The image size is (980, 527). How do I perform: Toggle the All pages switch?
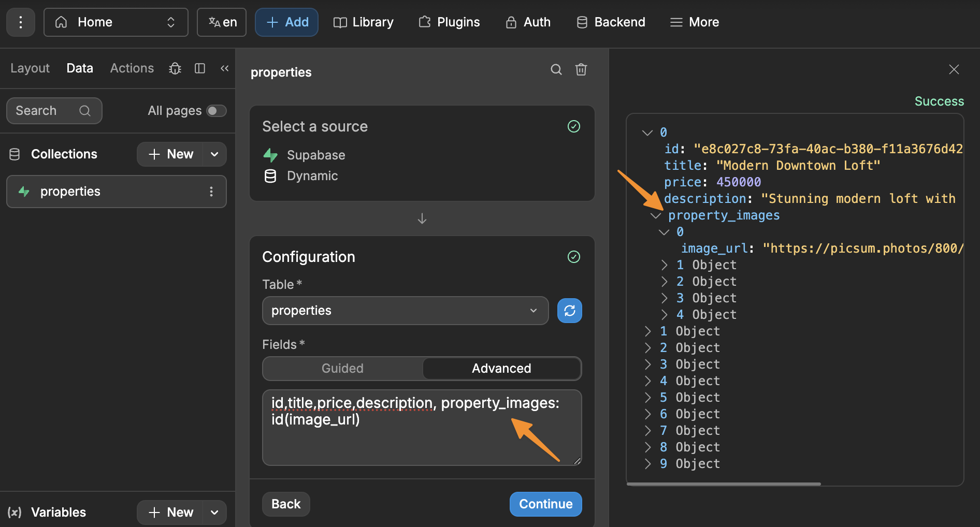(216, 111)
